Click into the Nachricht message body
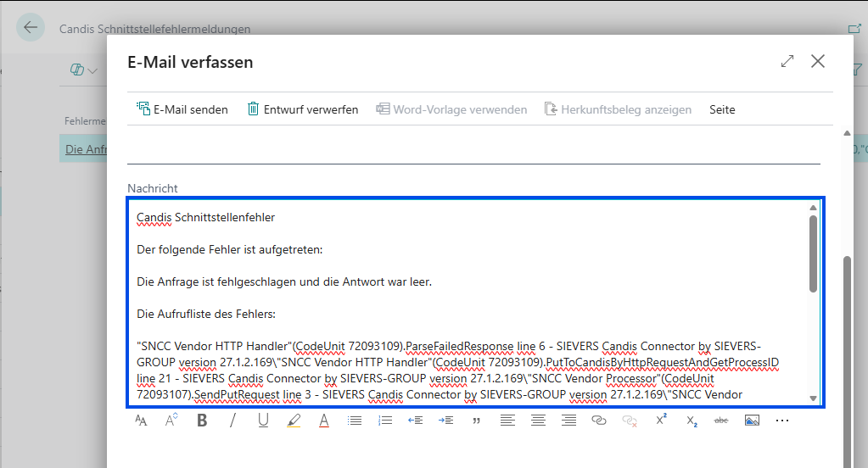The width and height of the screenshot is (868, 468). click(x=475, y=303)
